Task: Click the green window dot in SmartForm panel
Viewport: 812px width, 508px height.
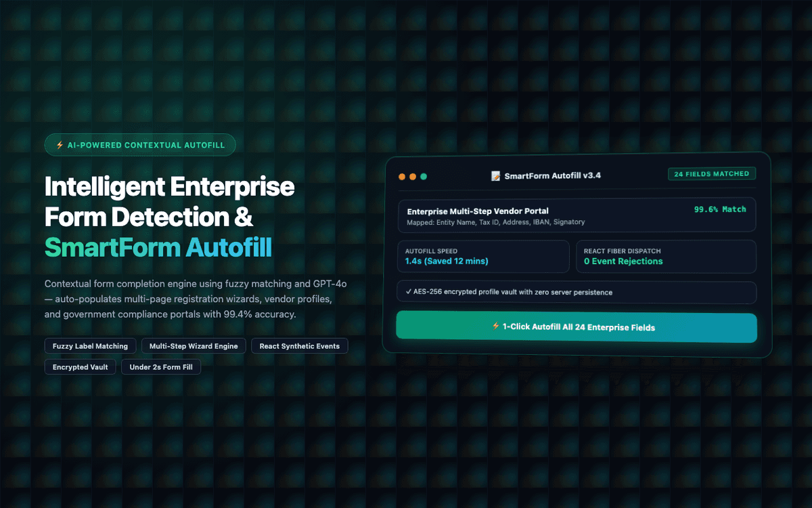Action: (x=424, y=177)
